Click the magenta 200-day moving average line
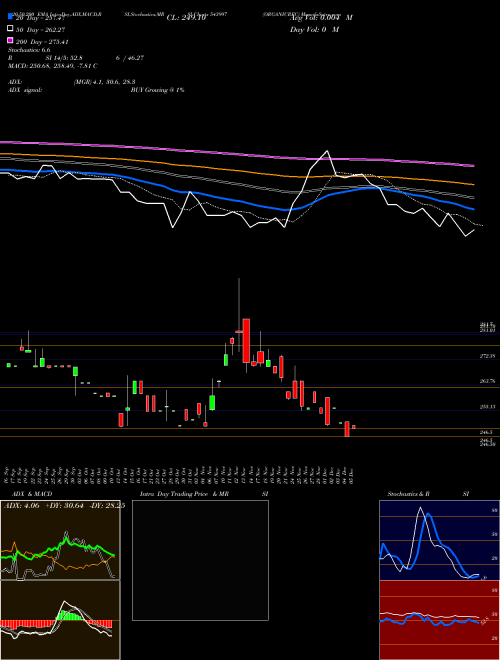Viewport: 500px width, 660px height. 236,153
